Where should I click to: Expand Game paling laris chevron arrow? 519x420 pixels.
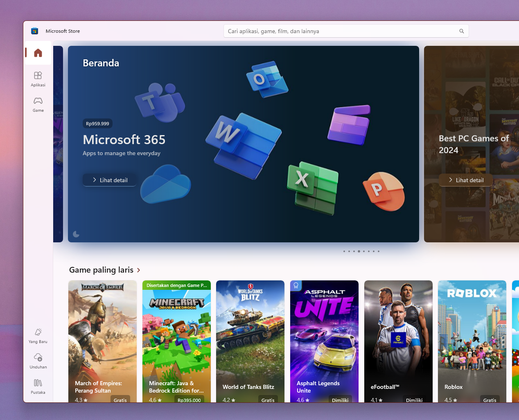[x=139, y=270]
